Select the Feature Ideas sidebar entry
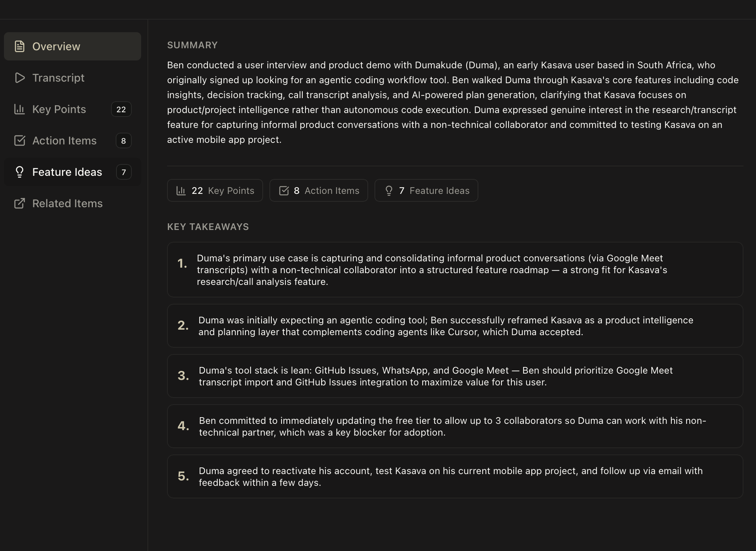 click(67, 172)
